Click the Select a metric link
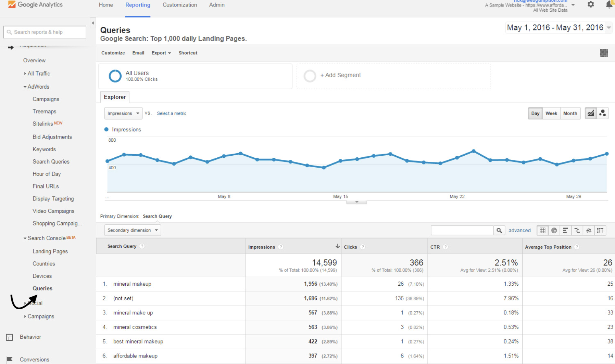615x364 pixels. (x=172, y=114)
